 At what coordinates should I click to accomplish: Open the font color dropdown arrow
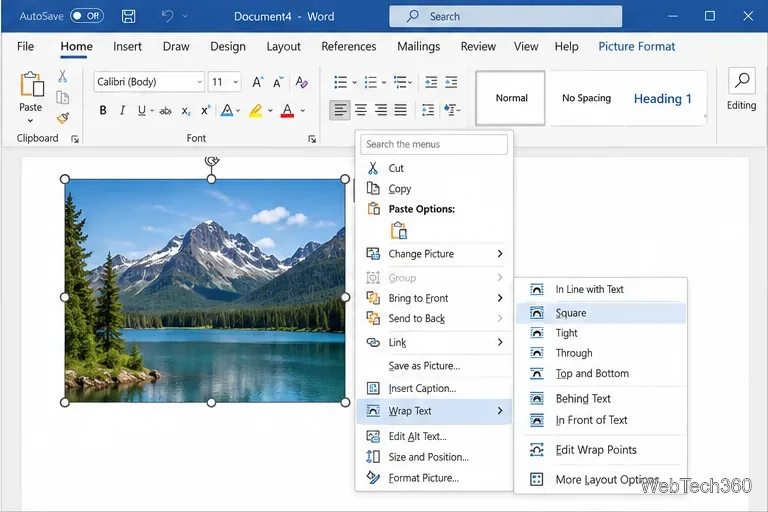(303, 111)
